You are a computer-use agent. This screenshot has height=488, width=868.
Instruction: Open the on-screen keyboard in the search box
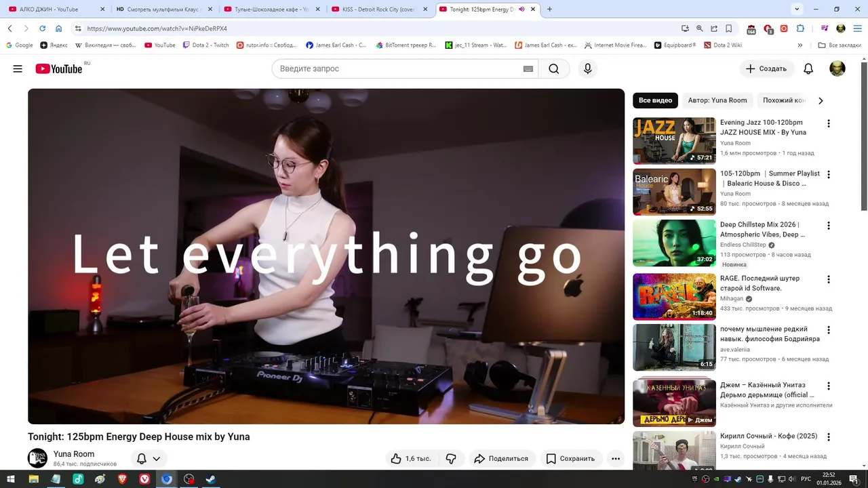[528, 68]
